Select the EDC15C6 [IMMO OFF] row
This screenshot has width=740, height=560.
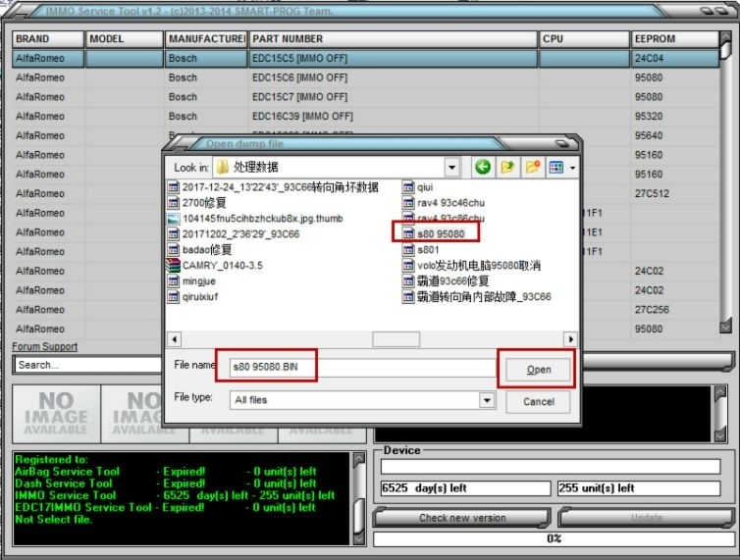[x=366, y=77]
